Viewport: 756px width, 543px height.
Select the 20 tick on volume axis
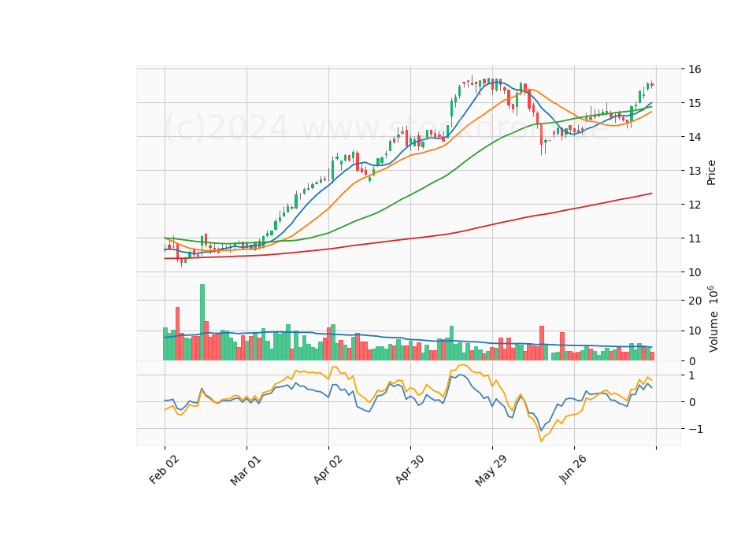click(x=695, y=301)
